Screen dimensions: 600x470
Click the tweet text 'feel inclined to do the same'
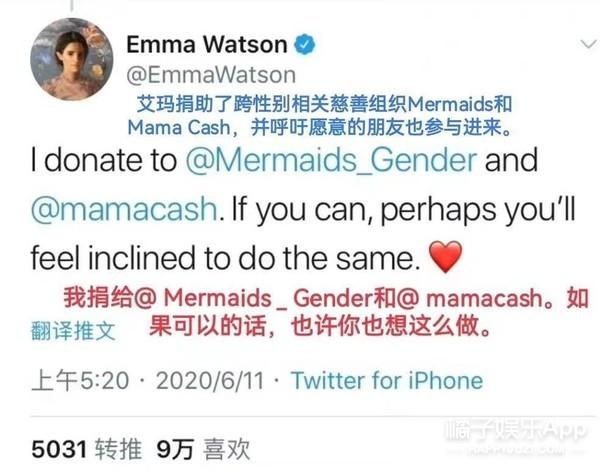click(x=226, y=258)
